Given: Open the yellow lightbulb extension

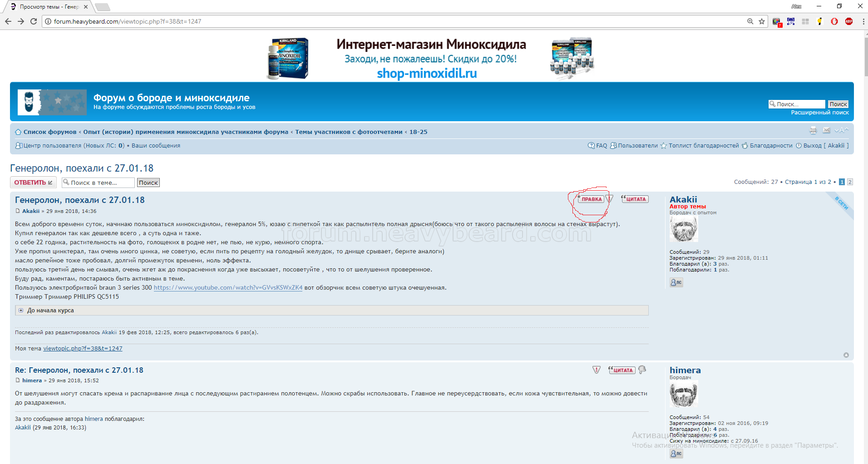Looking at the screenshot, I should [x=820, y=21].
